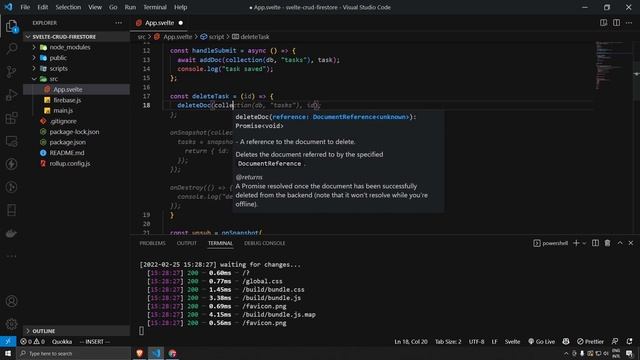
Task: Click the remote window indicator in status bar
Action: point(8,342)
